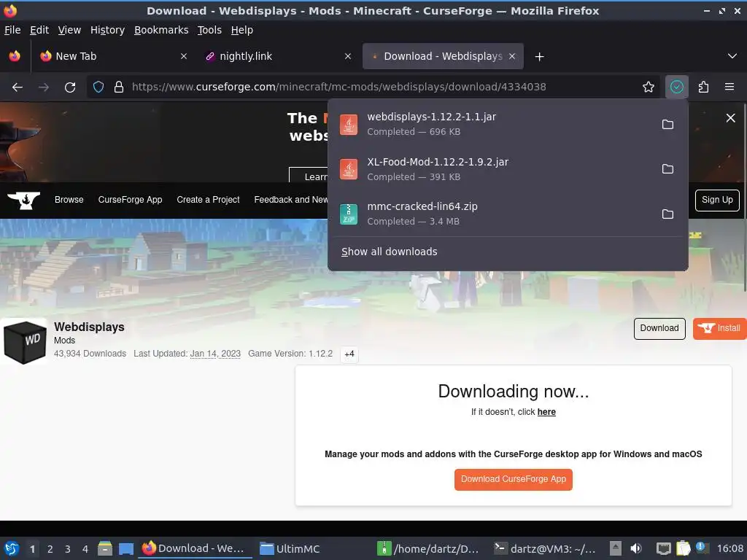The width and height of the screenshot is (747, 560).
Task: Open the Firefox hamburger menu
Action: pyautogui.click(x=729, y=87)
